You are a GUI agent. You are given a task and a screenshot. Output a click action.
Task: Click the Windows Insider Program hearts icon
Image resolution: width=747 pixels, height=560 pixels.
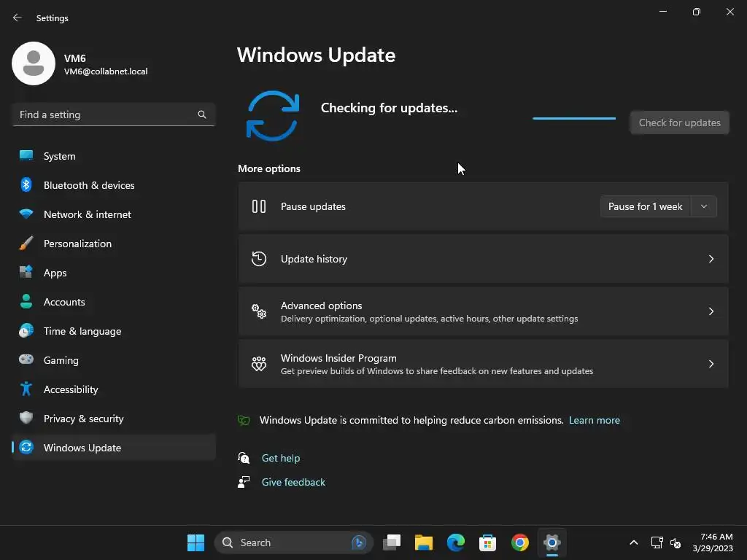tap(259, 364)
